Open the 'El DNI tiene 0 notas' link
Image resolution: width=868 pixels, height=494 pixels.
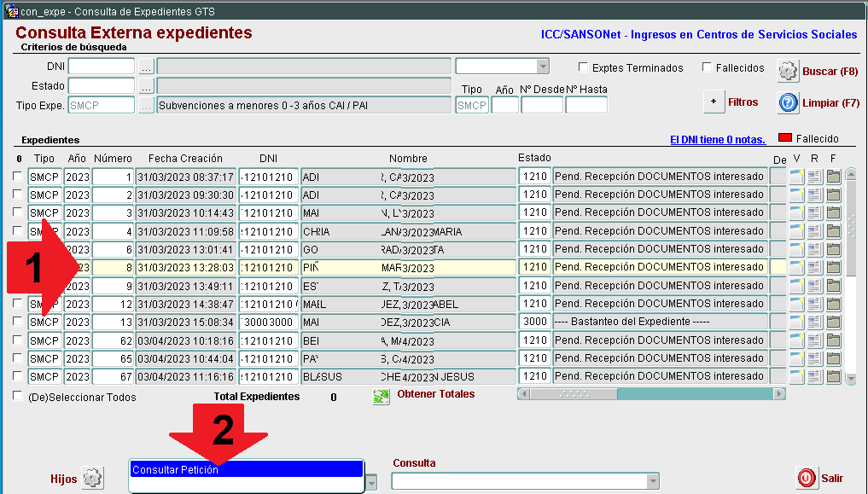pyautogui.click(x=716, y=139)
